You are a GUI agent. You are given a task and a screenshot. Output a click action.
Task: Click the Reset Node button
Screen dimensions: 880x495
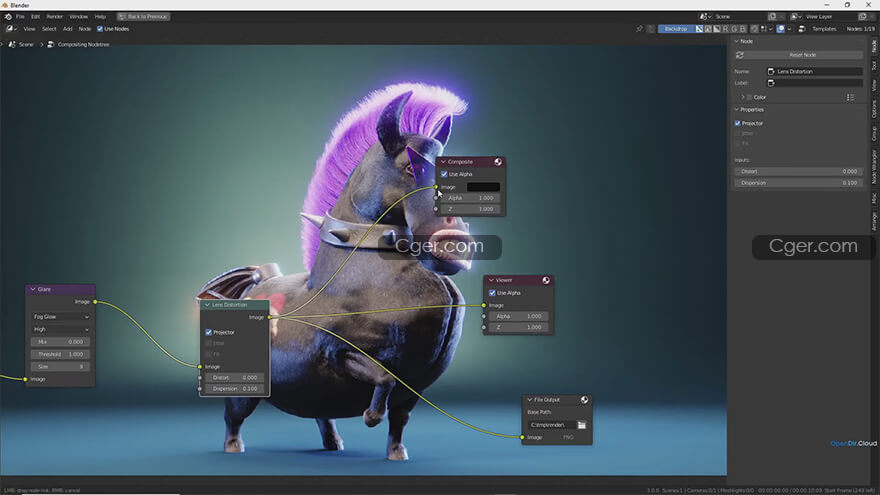pyautogui.click(x=803, y=55)
